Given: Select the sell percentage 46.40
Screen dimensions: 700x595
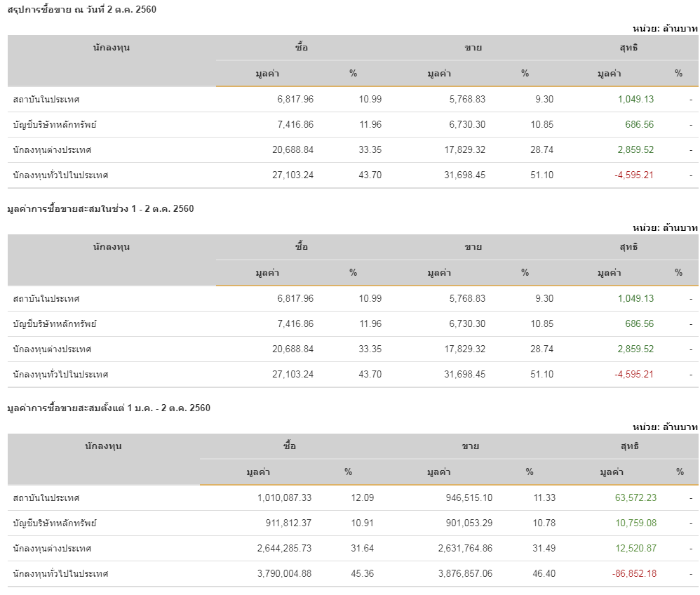Looking at the screenshot, I should tap(544, 573).
